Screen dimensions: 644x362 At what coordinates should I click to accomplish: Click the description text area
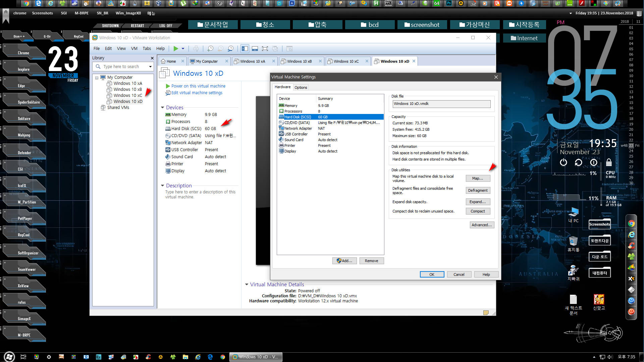coord(200,194)
